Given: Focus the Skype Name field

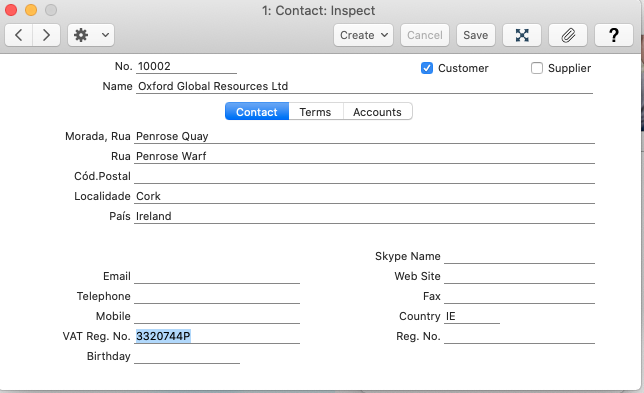Looking at the screenshot, I should tap(520, 256).
